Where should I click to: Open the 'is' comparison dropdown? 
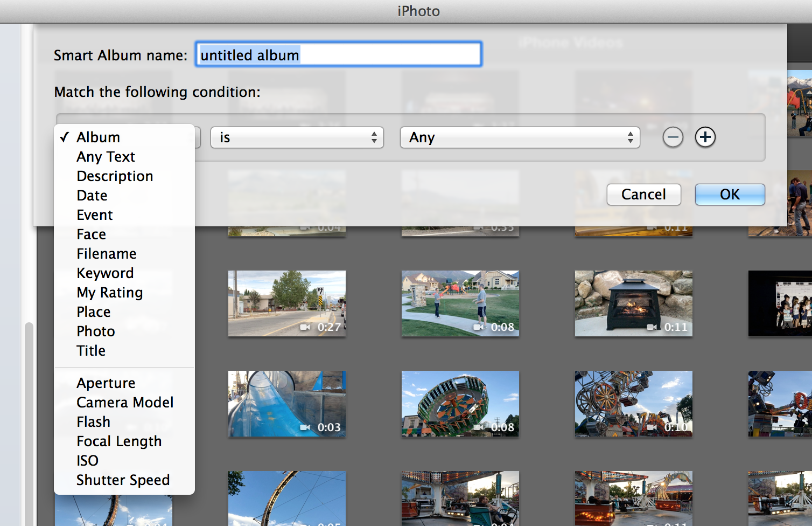click(297, 137)
